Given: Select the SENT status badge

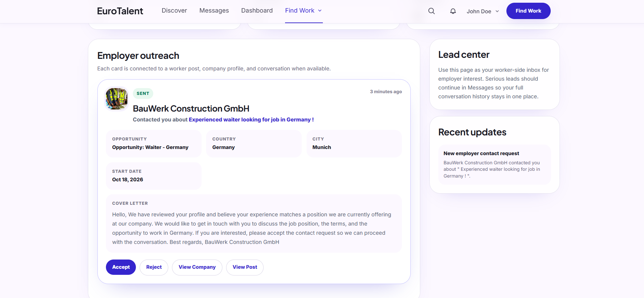Looking at the screenshot, I should click(x=143, y=94).
